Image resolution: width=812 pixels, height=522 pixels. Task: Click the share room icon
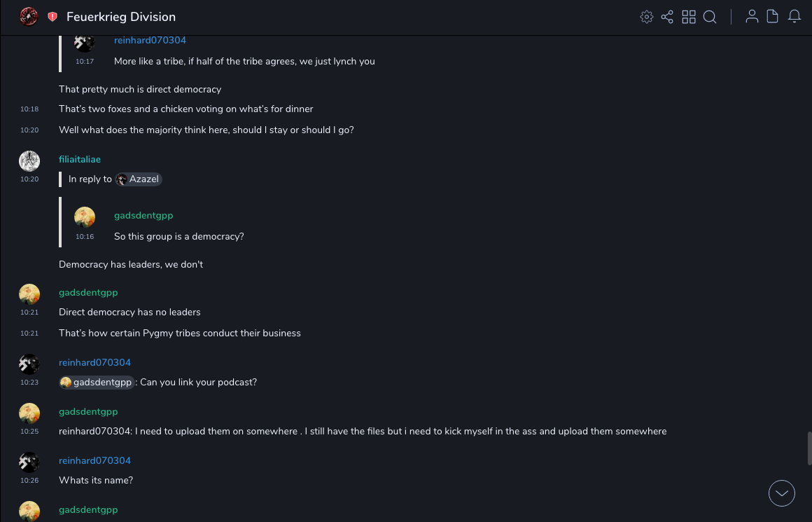667,17
